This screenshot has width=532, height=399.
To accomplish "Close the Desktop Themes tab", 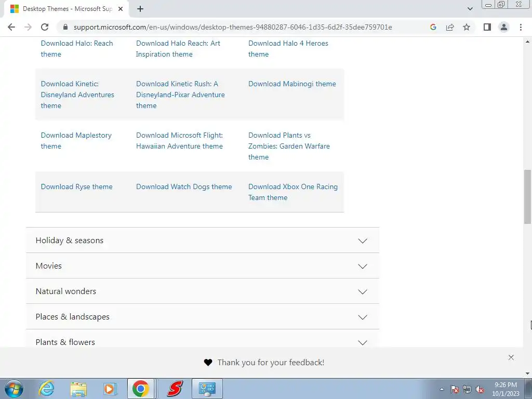I will click(x=121, y=9).
